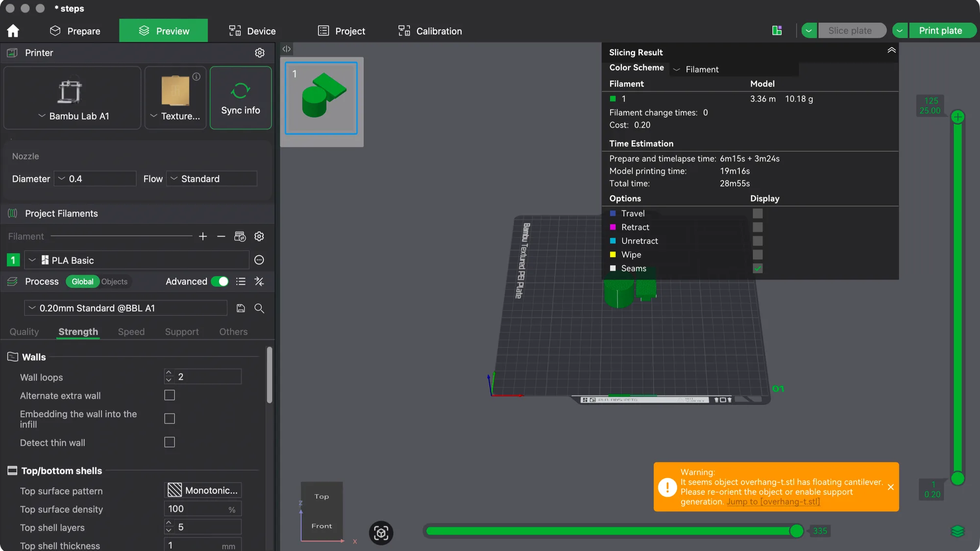The height and width of the screenshot is (551, 980).
Task: Click the Sync info refresh icon
Action: (x=241, y=91)
